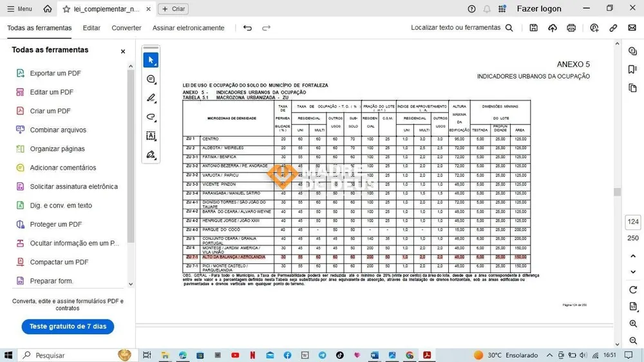Click the upload to cloud icon
644x362 pixels.
coord(553,28)
